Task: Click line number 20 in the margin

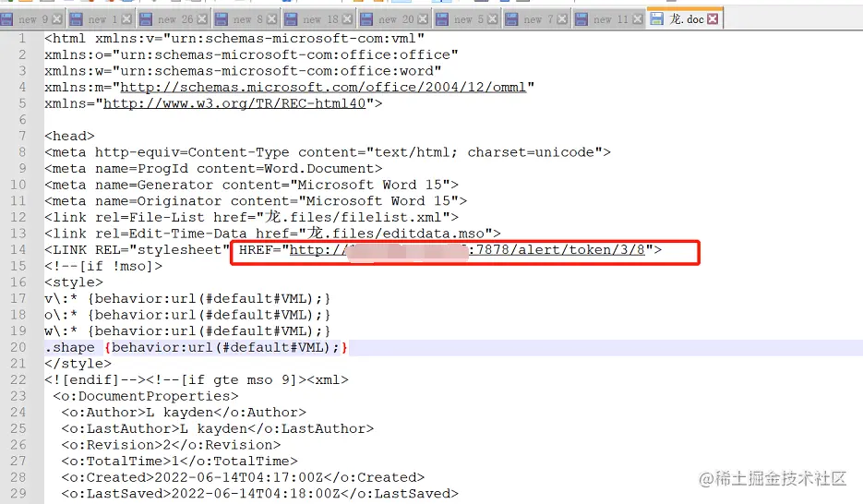Action: tap(18, 347)
